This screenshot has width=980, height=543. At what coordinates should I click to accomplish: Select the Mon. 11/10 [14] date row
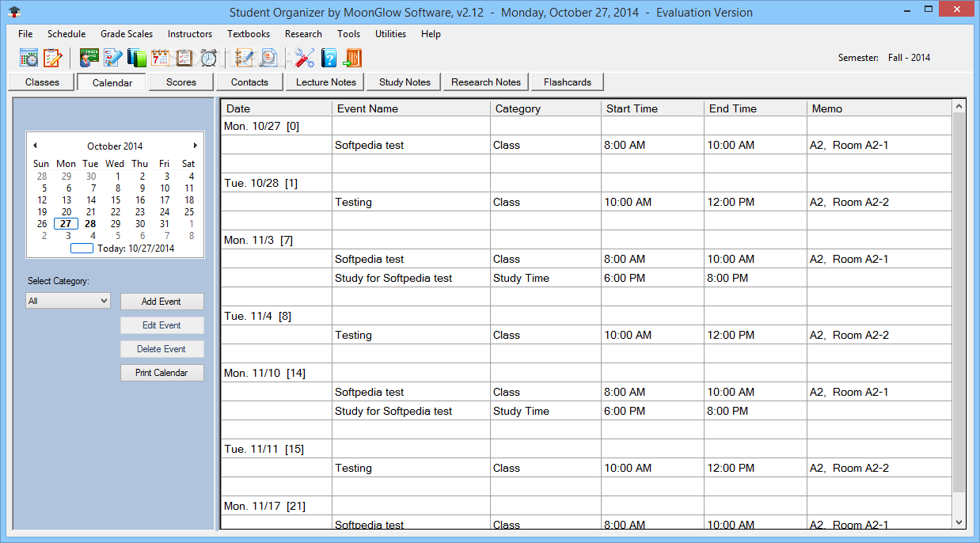[x=586, y=373]
